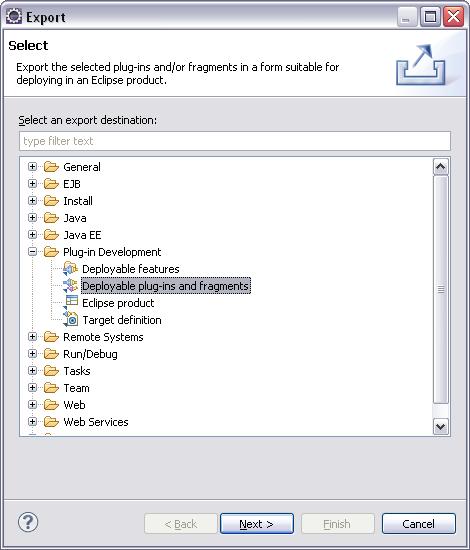Screen dimensions: 470x550
Task: Click the Plug-in Development folder icon
Action: tap(51, 252)
